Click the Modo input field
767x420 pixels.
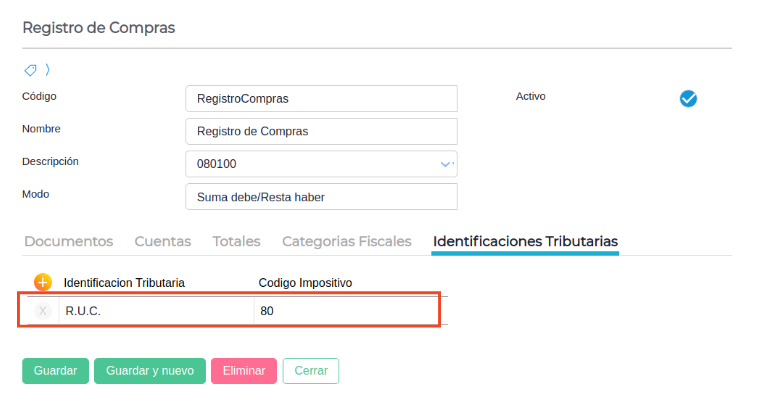321,197
